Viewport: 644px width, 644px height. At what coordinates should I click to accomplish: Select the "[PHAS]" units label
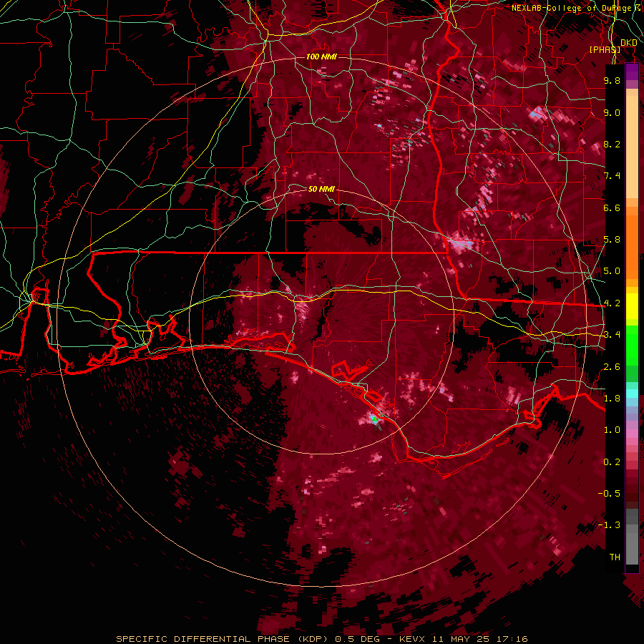(605, 50)
